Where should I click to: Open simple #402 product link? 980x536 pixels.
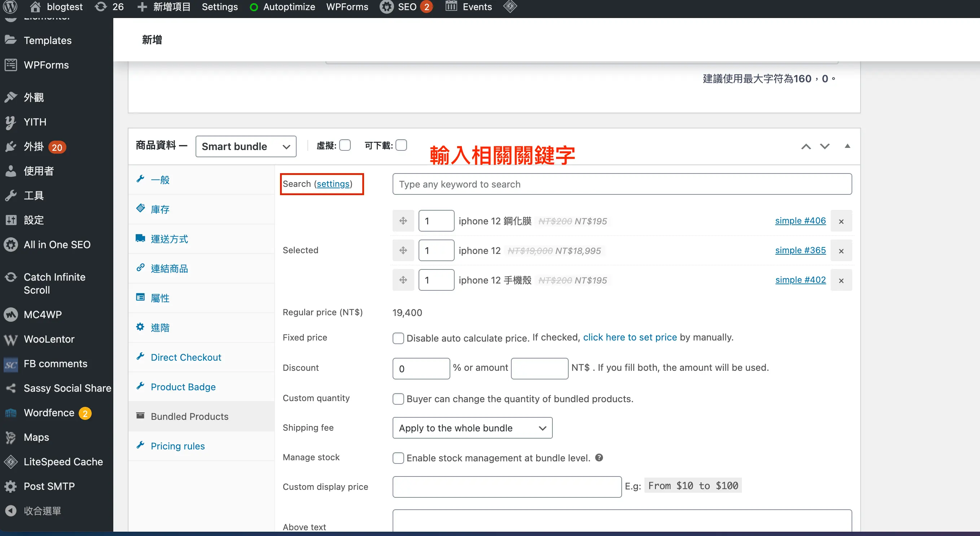[x=800, y=280]
